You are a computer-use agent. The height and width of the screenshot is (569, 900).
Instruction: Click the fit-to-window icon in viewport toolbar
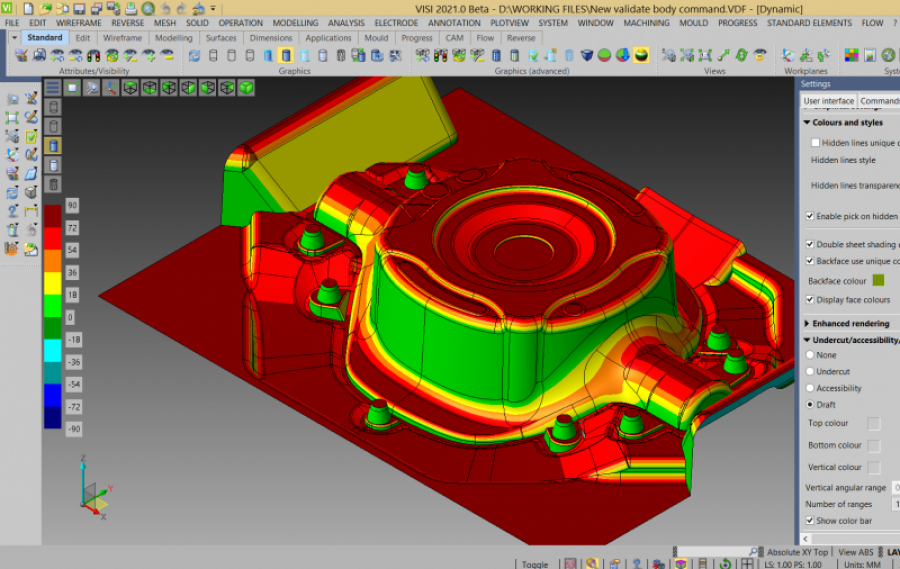pyautogui.click(x=72, y=88)
